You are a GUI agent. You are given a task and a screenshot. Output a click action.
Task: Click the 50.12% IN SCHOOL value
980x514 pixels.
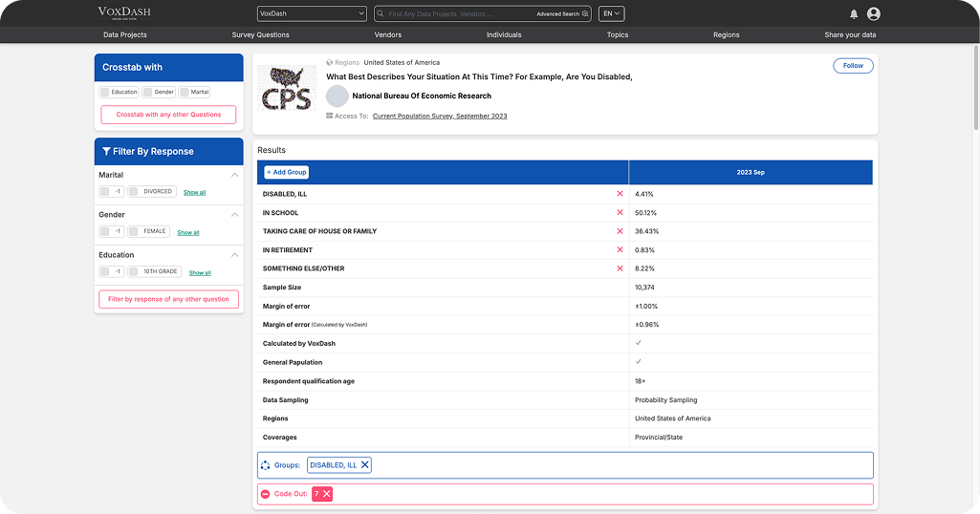click(645, 212)
